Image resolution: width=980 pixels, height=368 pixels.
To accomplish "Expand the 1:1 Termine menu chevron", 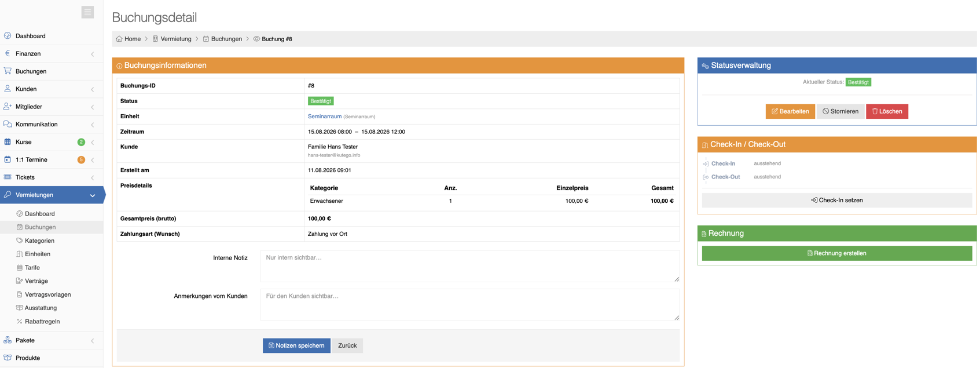I will point(93,160).
